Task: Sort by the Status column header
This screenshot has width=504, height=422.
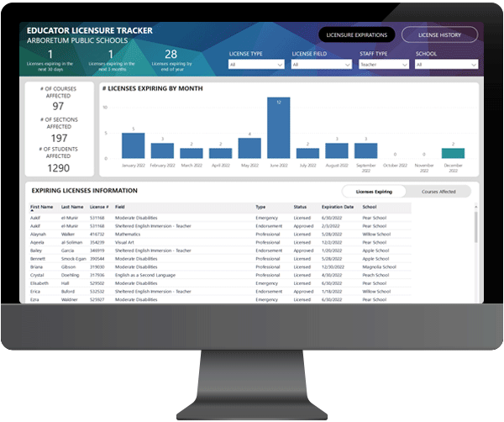Action: click(x=300, y=207)
